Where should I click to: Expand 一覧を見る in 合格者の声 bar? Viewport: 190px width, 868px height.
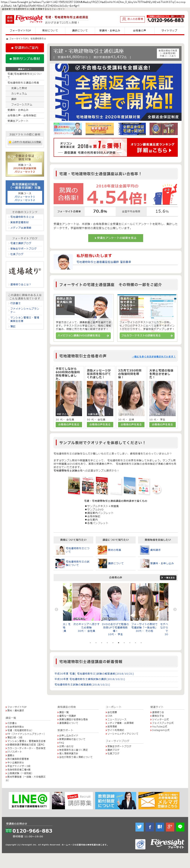tap(168, 578)
